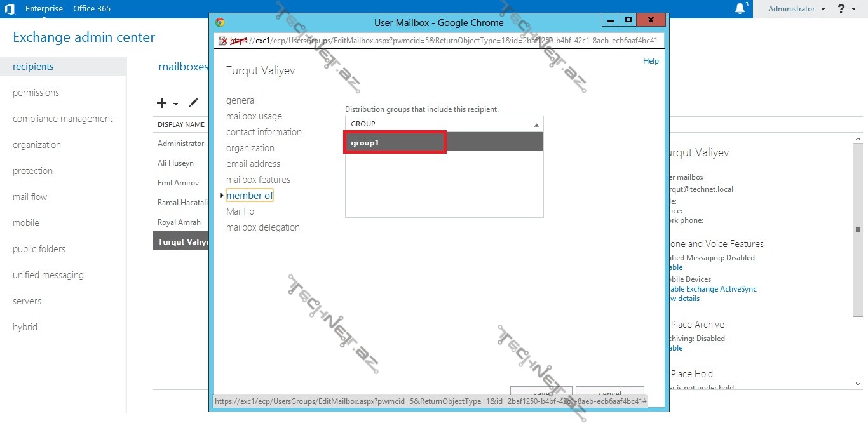Expand the new mailbox dropdown arrow

pos(176,104)
